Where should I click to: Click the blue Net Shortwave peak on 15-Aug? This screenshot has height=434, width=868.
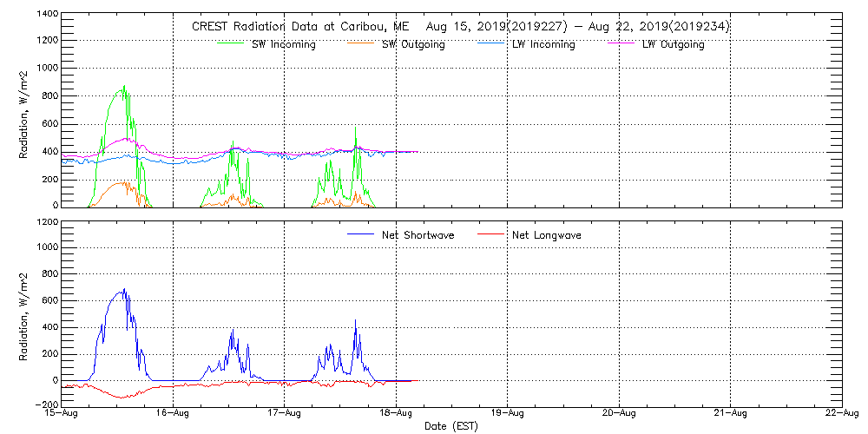click(124, 291)
